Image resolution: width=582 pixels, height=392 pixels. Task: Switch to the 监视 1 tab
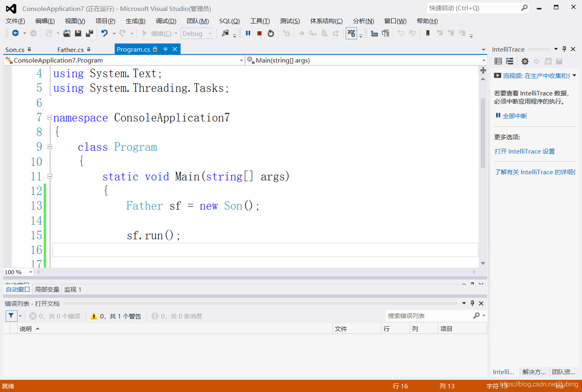[x=73, y=289]
